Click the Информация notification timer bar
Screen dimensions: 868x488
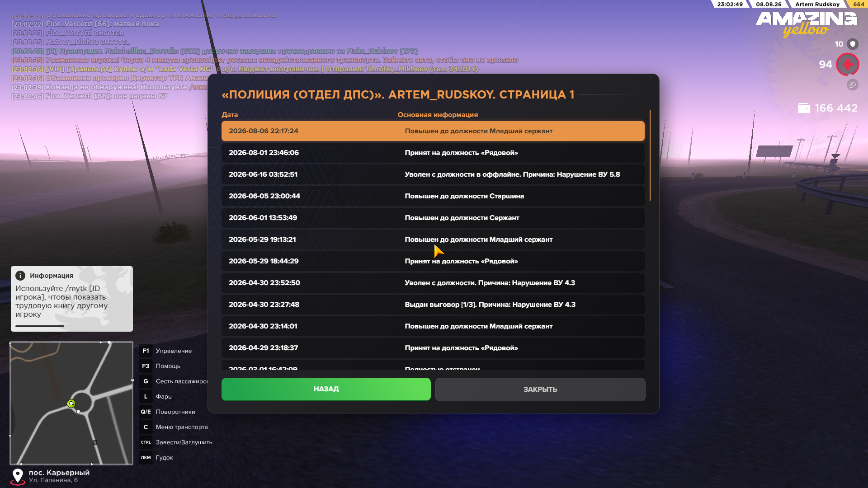(40, 326)
